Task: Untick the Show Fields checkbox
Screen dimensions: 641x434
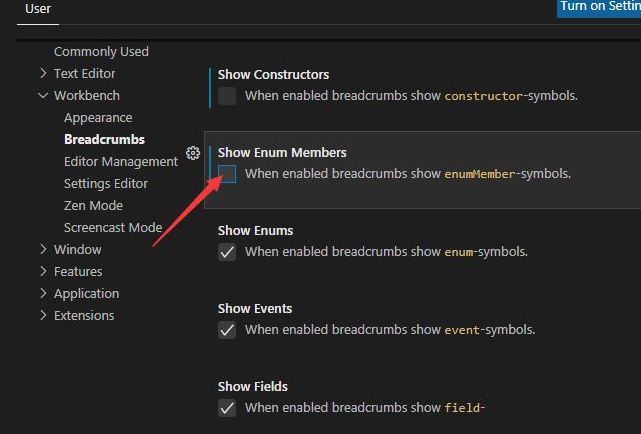Action: click(227, 408)
